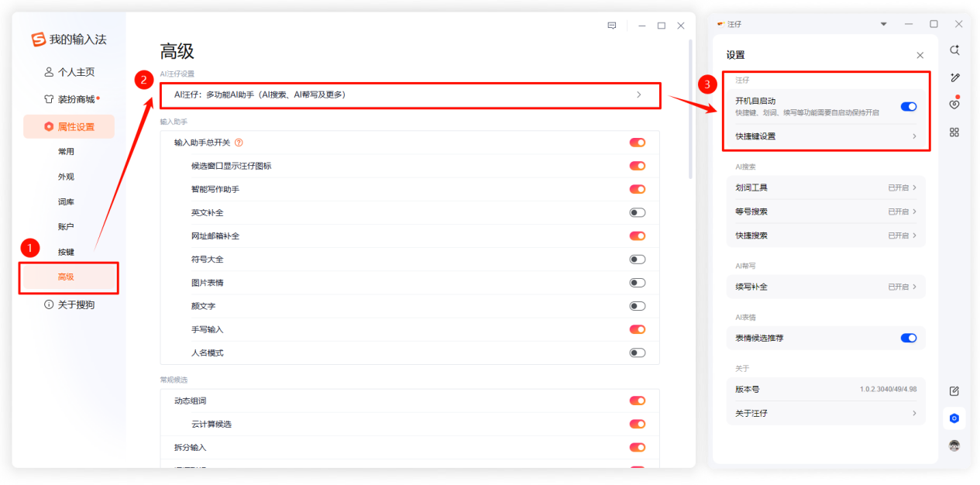The image size is (980, 485).
Task: Enable the 英文补全 toggle
Action: (x=637, y=212)
